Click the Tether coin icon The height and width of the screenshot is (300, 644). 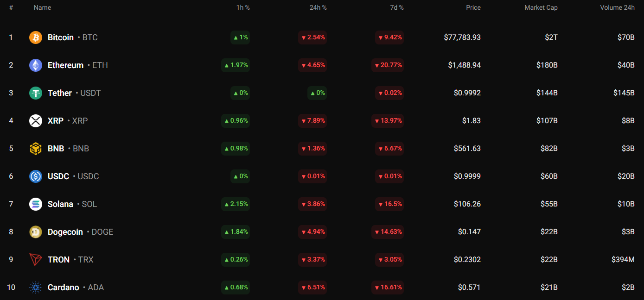[x=36, y=93]
